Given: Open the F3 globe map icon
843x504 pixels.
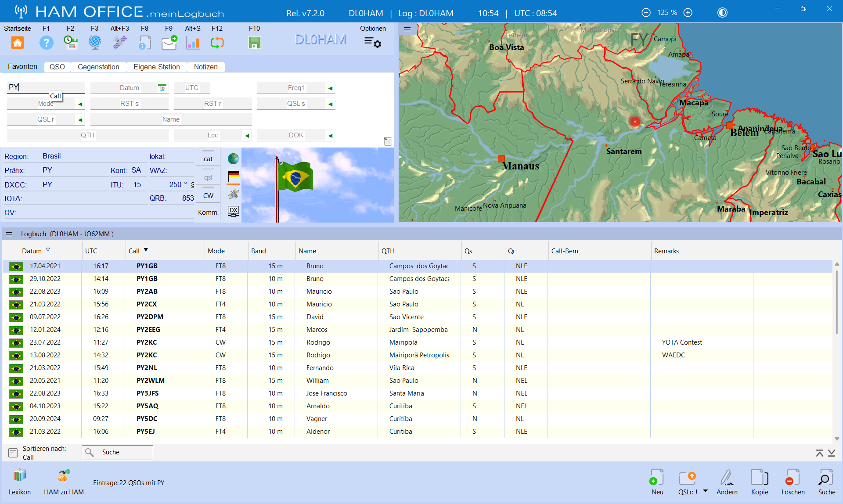Looking at the screenshot, I should click(95, 43).
